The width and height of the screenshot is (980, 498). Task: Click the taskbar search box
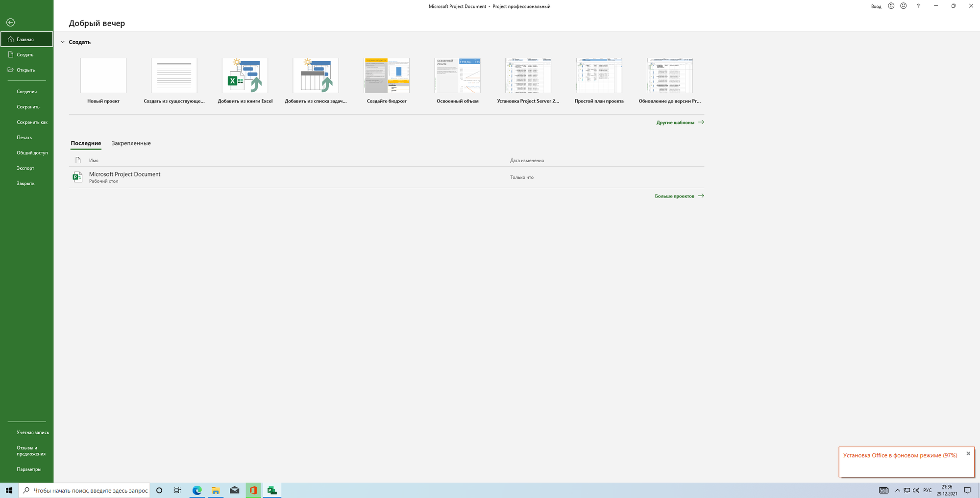[85, 490]
